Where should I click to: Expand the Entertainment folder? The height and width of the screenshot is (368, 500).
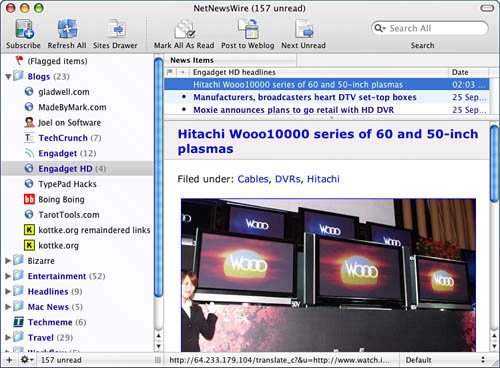(8, 276)
